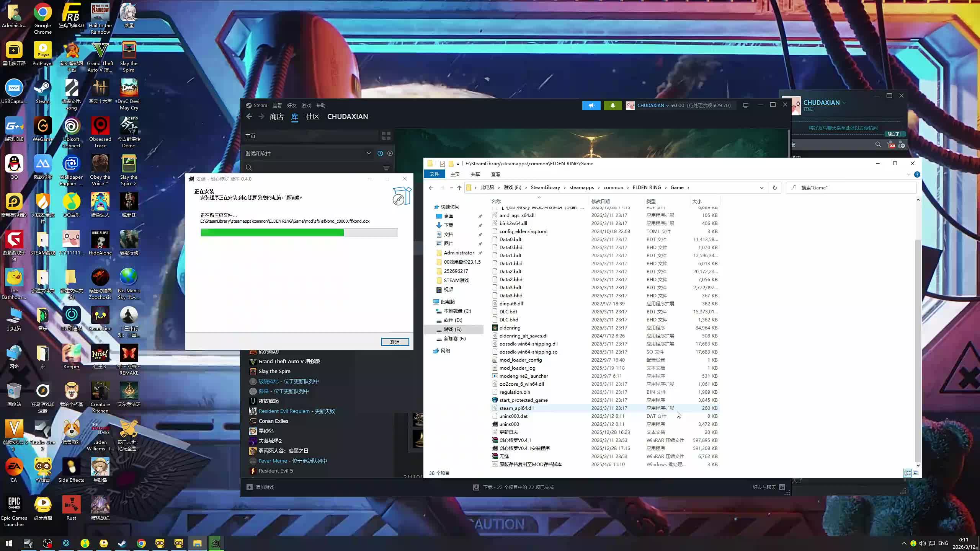Image resolution: width=980 pixels, height=551 pixels.
Task: Open Explorer help question mark icon
Action: point(917,174)
